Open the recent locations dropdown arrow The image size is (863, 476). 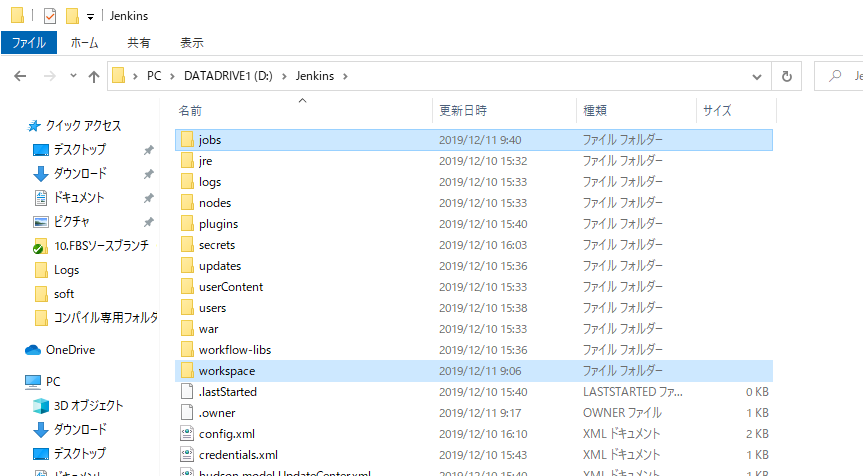73,76
